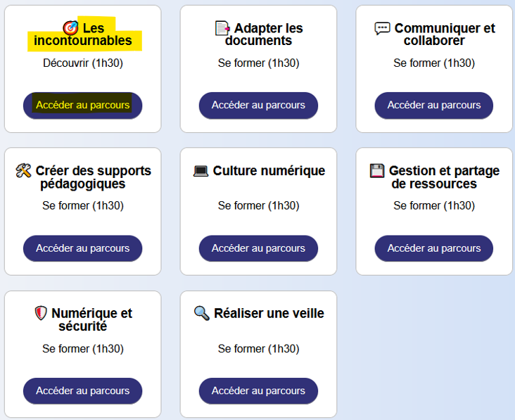The image size is (515, 420).
Task: Click the target icon beside Les incontournables
Action: coord(70,28)
